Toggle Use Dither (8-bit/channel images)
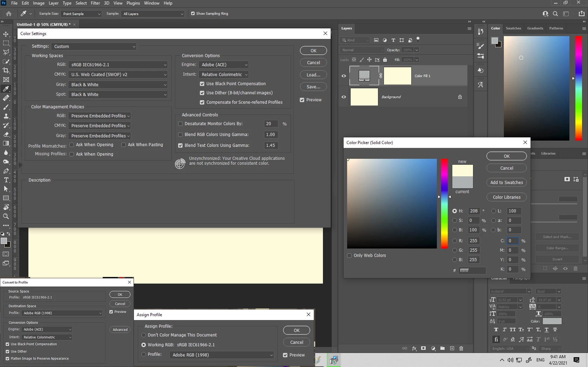 pos(202,93)
